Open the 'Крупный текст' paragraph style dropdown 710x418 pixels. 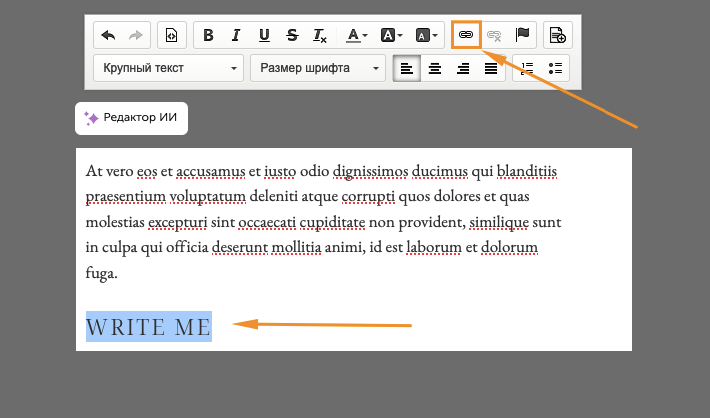(x=168, y=69)
